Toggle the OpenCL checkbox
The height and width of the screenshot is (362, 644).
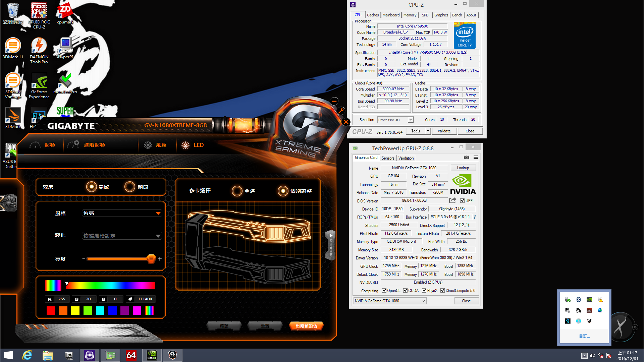pos(384,291)
